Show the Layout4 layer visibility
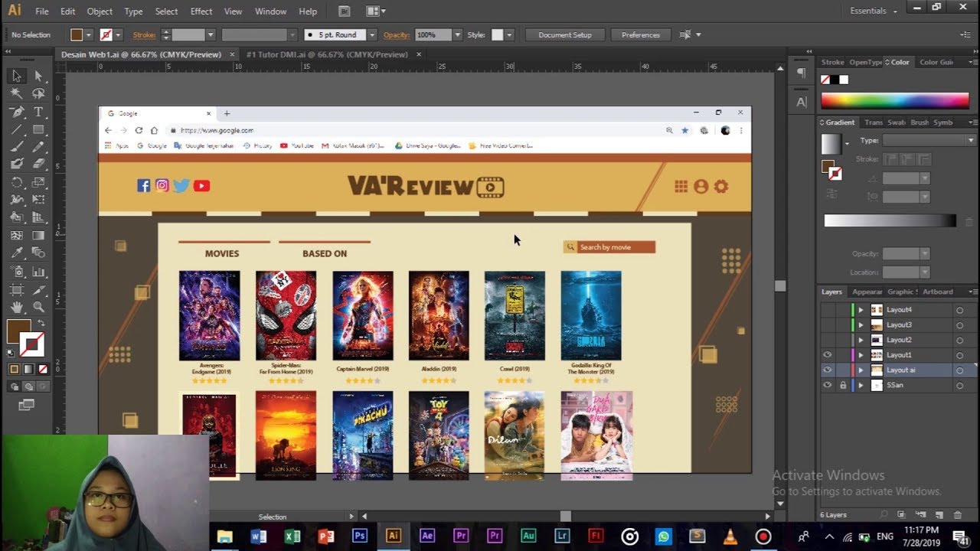Image resolution: width=980 pixels, height=551 pixels. pos(827,310)
